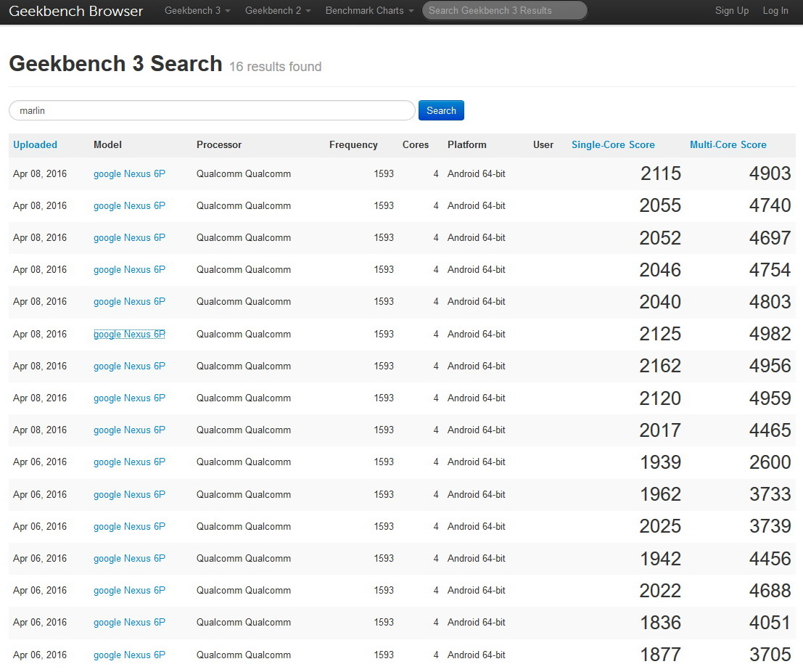Click the blue Search button
This screenshot has width=803, height=672.
441,110
